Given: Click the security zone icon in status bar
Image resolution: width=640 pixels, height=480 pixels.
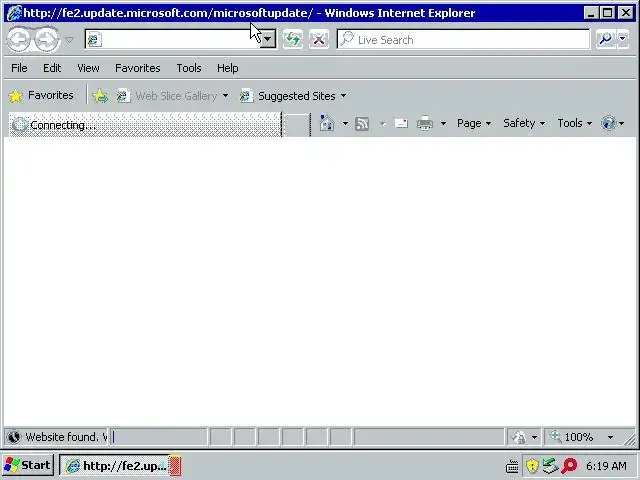Looking at the screenshot, I should 519,438.
